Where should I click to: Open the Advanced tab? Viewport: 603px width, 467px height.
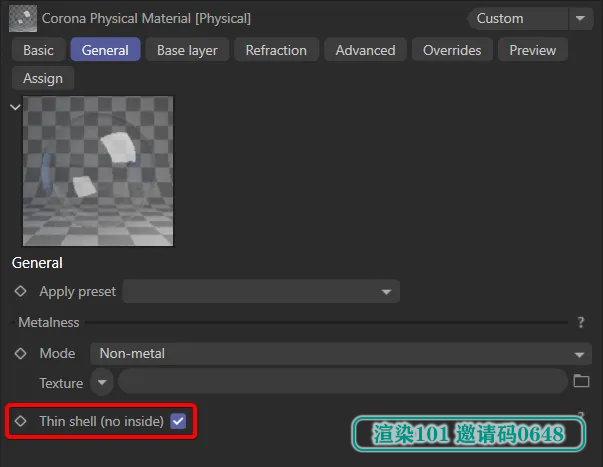click(x=365, y=50)
